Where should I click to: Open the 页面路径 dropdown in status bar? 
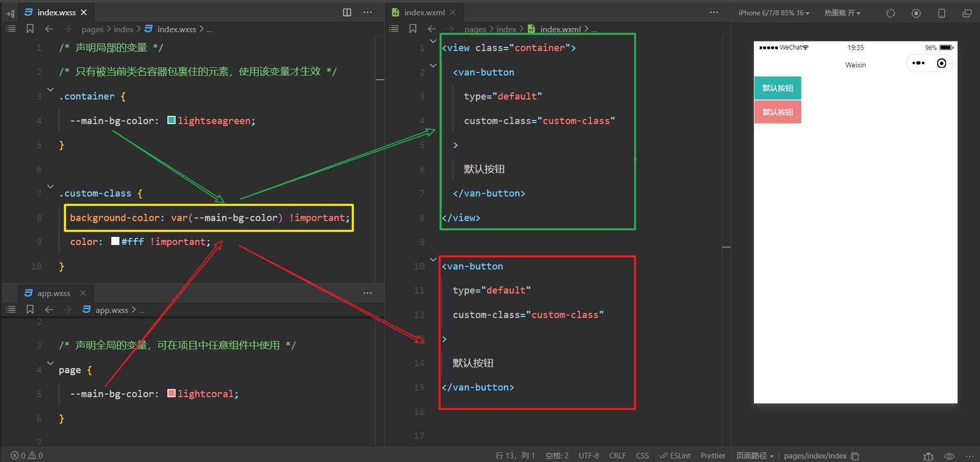coord(754,456)
